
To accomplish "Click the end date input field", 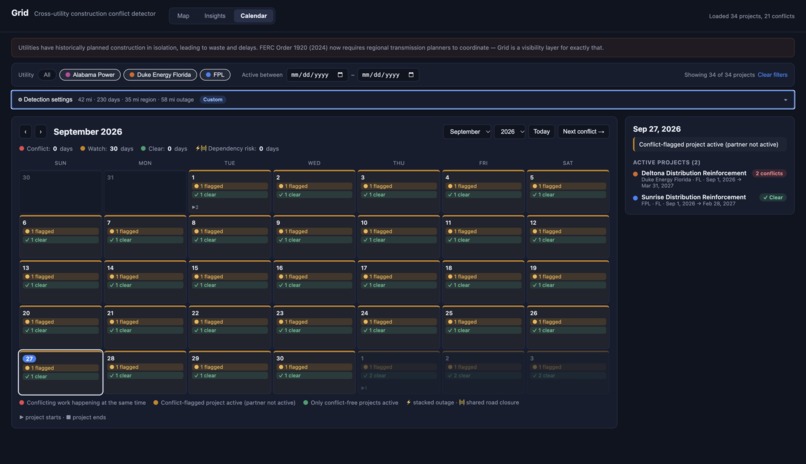I will pos(388,75).
